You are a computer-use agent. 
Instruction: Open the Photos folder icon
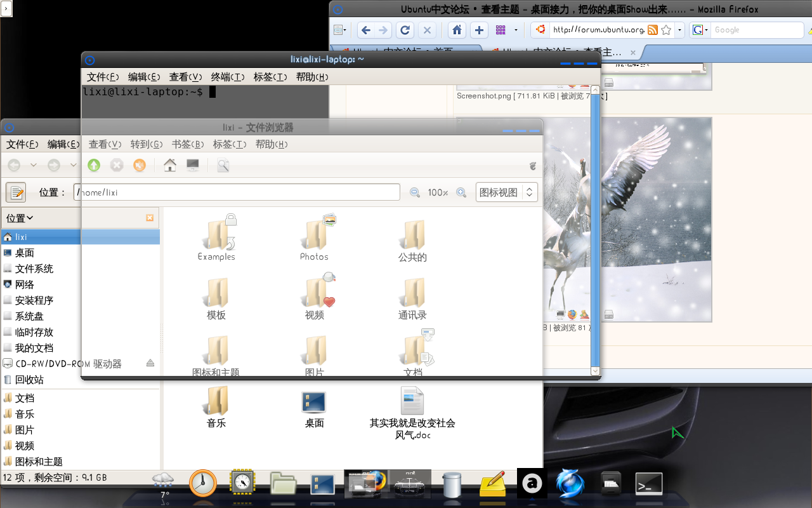click(x=315, y=237)
